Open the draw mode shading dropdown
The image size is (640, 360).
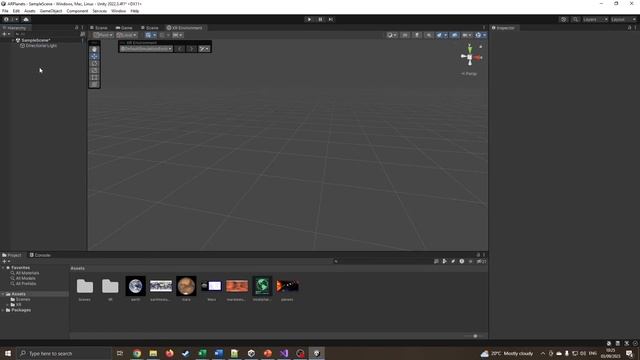pos(391,35)
